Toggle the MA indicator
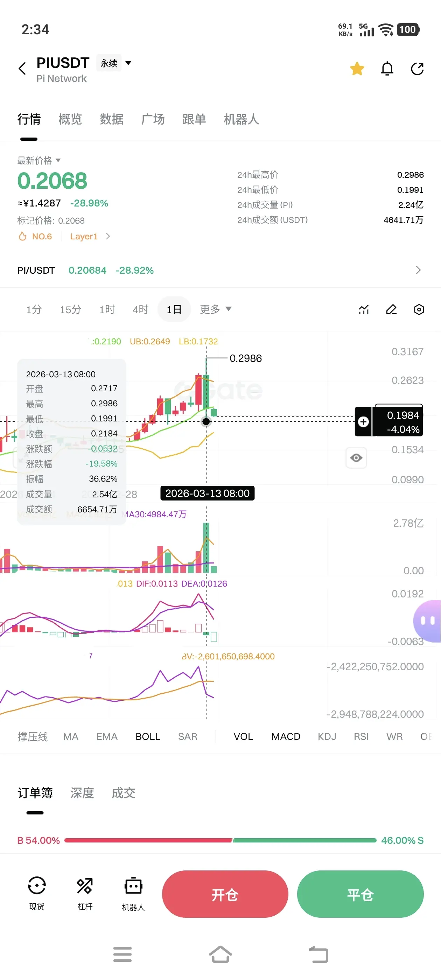 [x=71, y=736]
